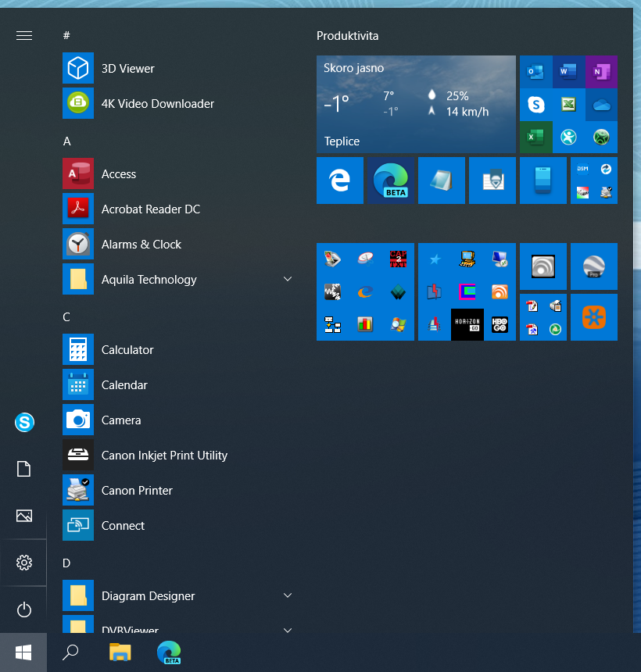Expand the Start menu hamburger navigation
Image resolution: width=641 pixels, height=672 pixels.
click(24, 35)
